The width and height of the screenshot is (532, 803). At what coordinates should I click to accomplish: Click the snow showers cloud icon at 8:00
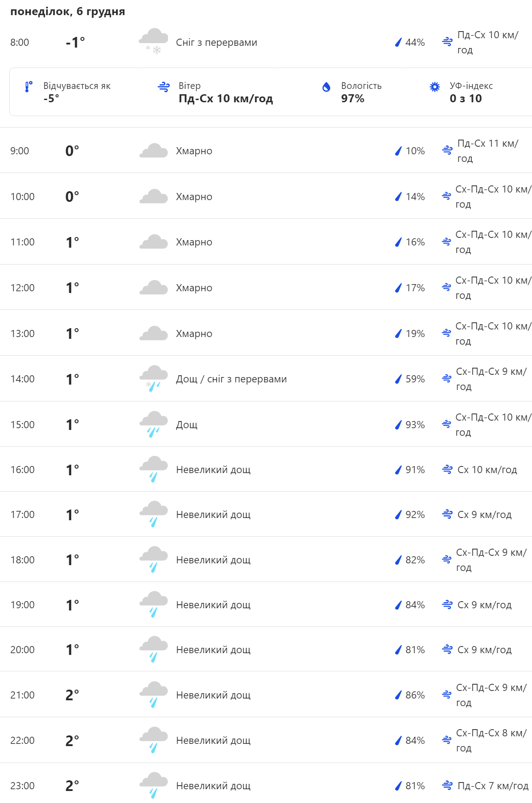[153, 41]
